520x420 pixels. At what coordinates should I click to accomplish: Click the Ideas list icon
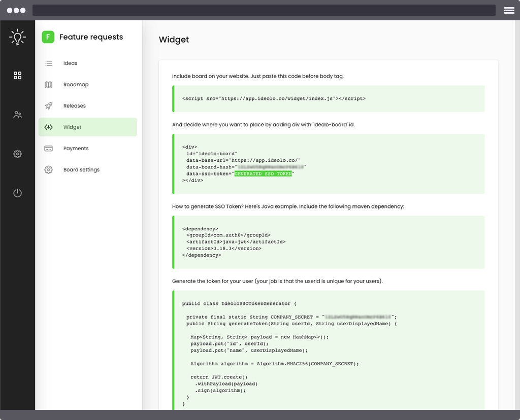click(x=49, y=63)
